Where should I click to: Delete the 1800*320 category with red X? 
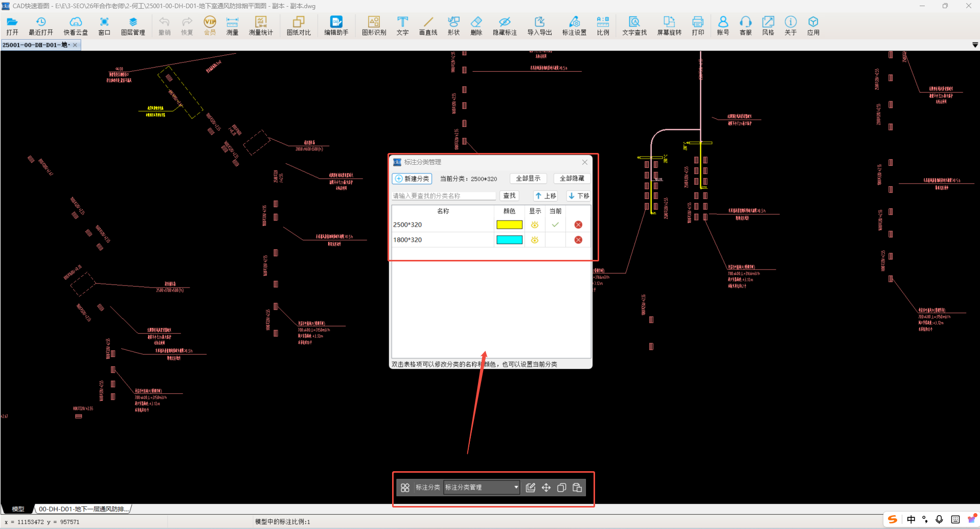coord(578,240)
